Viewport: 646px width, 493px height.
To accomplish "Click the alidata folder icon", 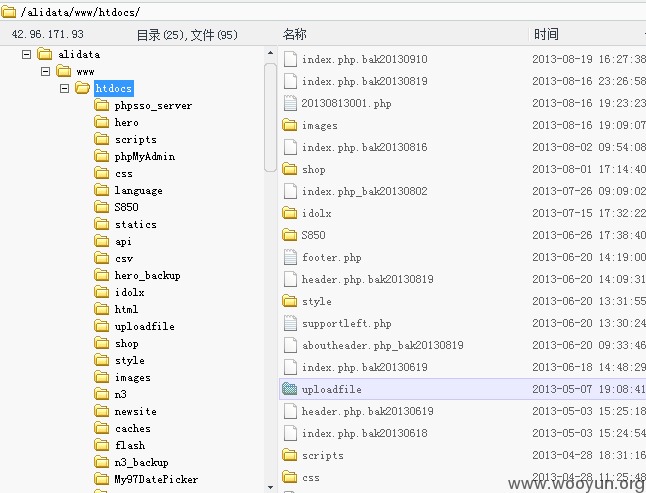I will pyautogui.click(x=44, y=54).
